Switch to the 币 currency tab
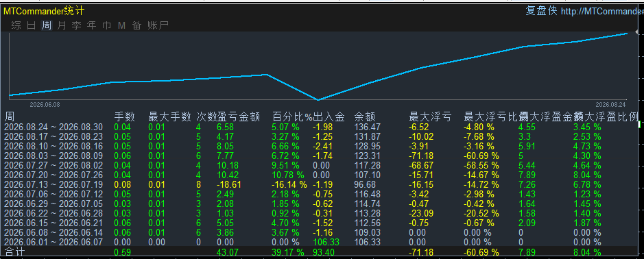Screen dimensions: 644x259 [106, 25]
